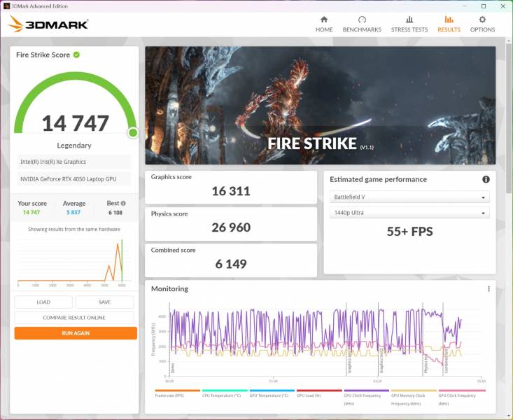513x420 pixels.
Task: Select the HOME tab label
Action: click(324, 29)
